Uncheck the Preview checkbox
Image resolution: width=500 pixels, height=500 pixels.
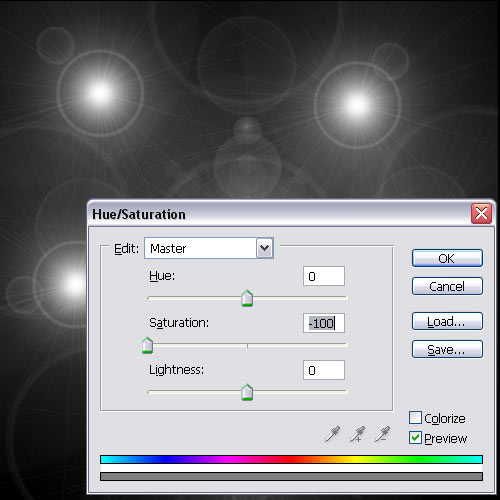pos(415,438)
